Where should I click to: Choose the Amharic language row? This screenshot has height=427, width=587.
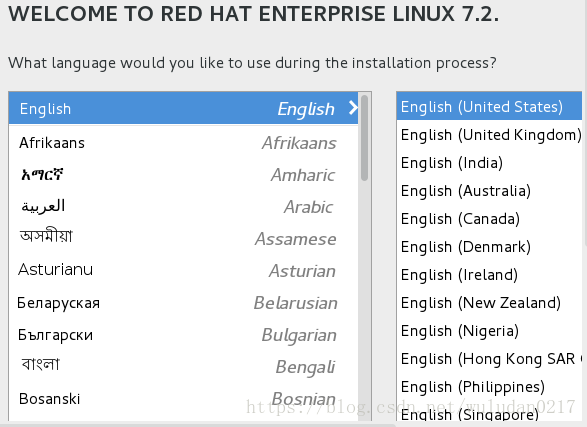tap(183, 175)
